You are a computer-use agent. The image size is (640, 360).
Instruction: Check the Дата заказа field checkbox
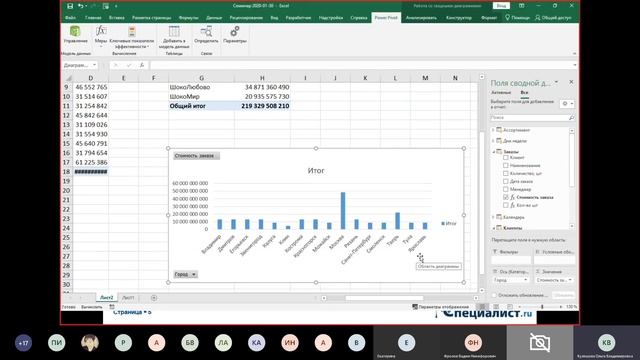point(506,181)
